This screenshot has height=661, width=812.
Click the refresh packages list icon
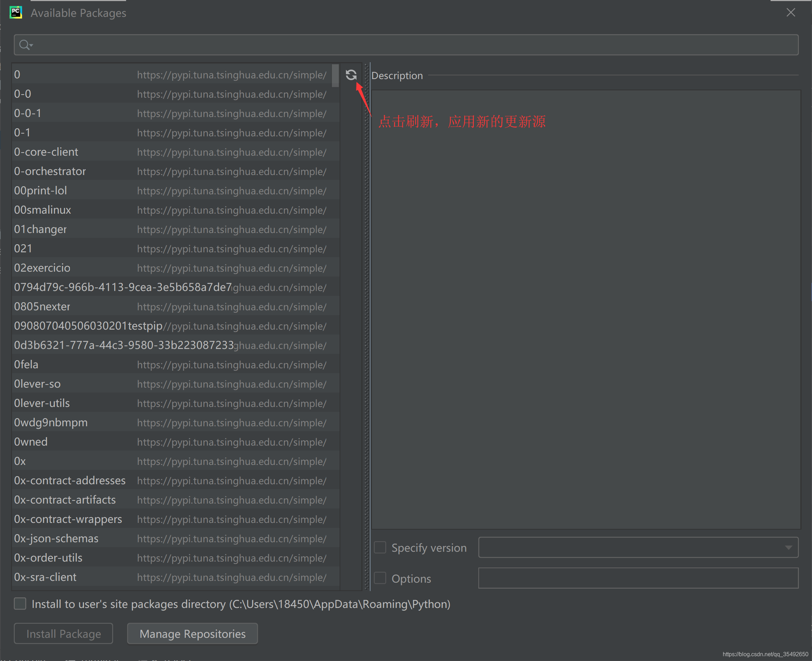pyautogui.click(x=351, y=74)
